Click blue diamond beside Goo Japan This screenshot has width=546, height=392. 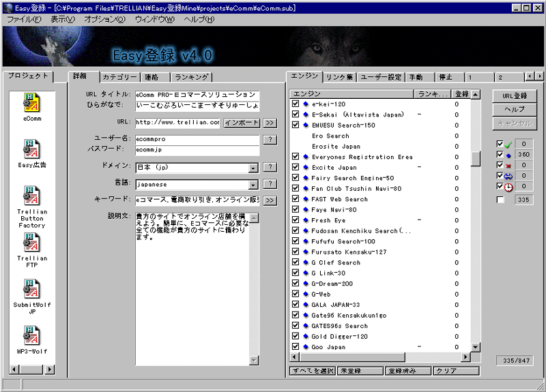point(306,347)
